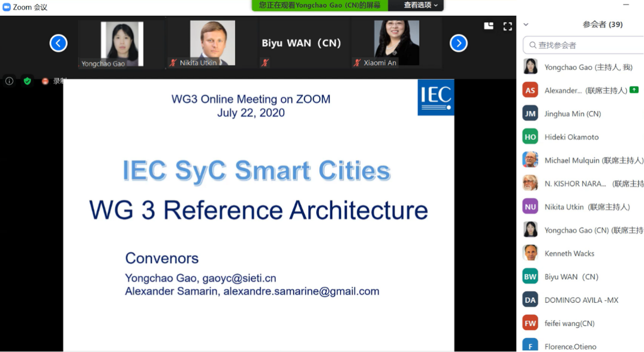Select Yongchao Gao's video thumbnail
The image size is (644, 352).
[122, 44]
